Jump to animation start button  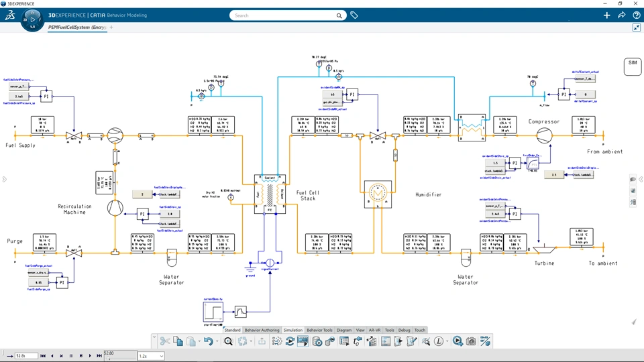43,356
